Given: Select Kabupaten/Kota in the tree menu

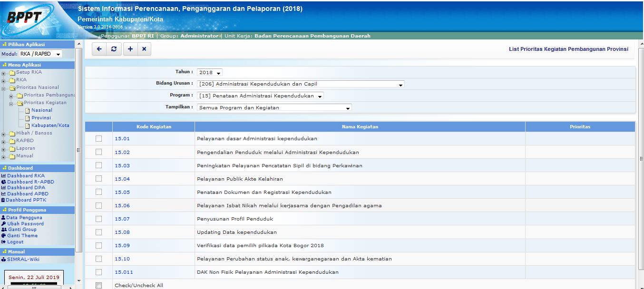Looking at the screenshot, I should pos(50,125).
